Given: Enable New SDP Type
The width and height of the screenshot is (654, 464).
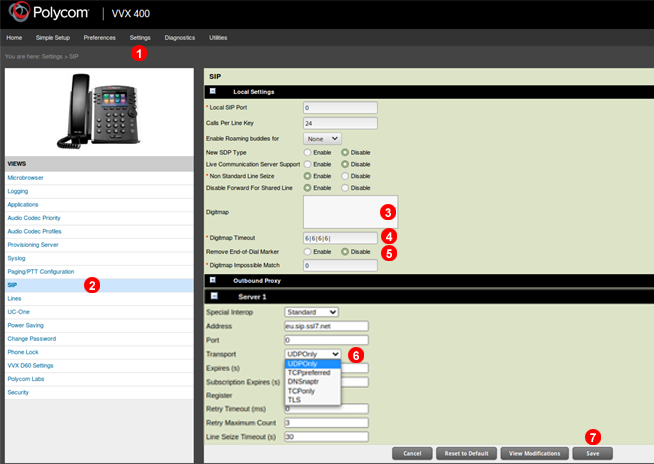Looking at the screenshot, I should [x=307, y=152].
